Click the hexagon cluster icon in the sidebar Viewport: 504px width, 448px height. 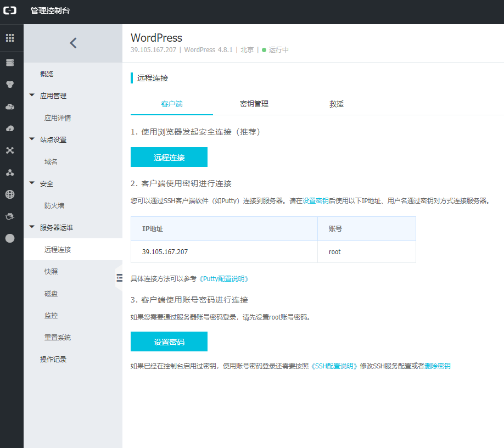point(10,85)
